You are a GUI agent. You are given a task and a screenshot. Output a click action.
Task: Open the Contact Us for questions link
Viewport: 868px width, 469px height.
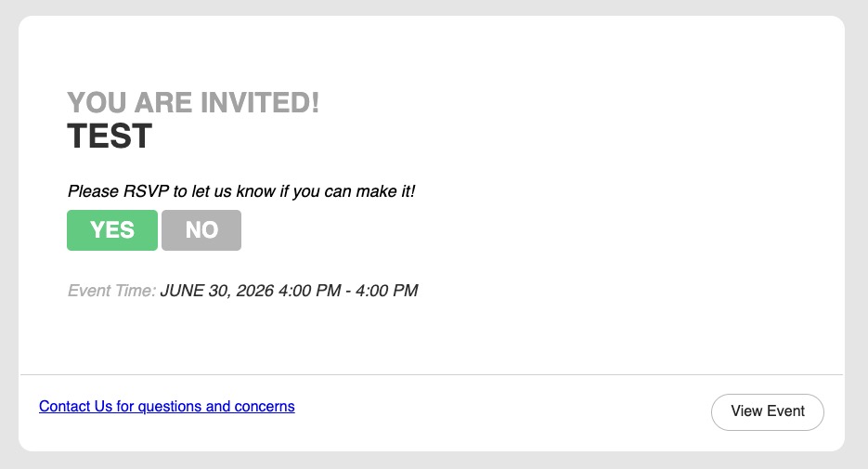tap(166, 407)
